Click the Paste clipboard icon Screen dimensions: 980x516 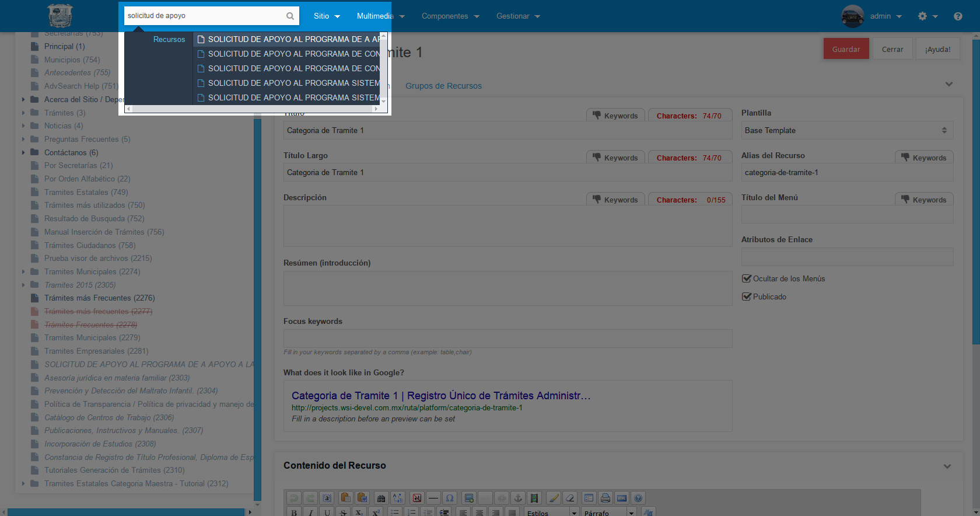pyautogui.click(x=345, y=498)
